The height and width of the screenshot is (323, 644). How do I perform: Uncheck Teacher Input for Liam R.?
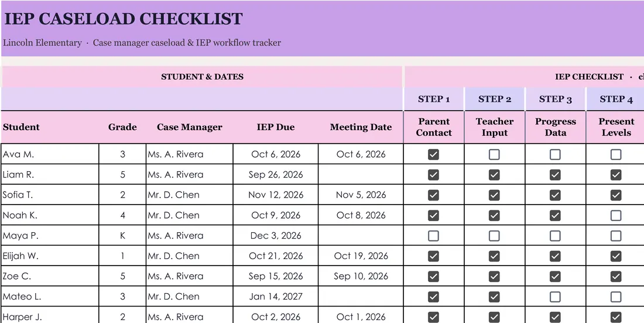click(494, 175)
